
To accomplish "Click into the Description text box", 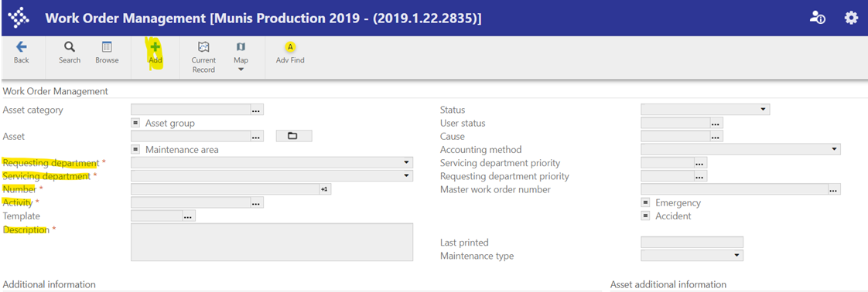I will point(272,243).
